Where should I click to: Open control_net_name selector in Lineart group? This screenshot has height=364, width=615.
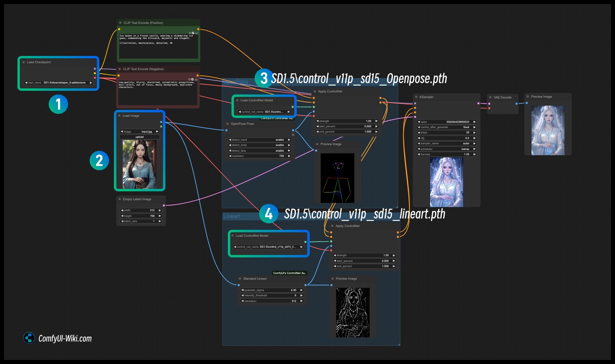point(268,247)
